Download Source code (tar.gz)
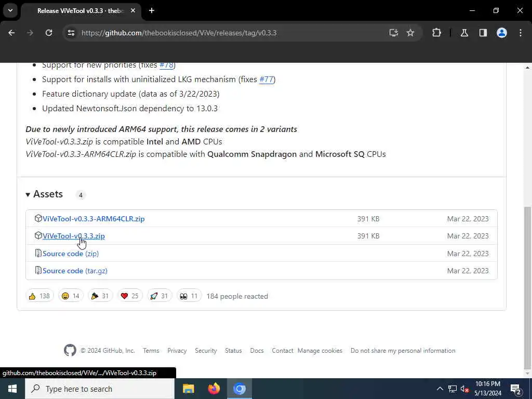This screenshot has width=532, height=399. click(75, 271)
